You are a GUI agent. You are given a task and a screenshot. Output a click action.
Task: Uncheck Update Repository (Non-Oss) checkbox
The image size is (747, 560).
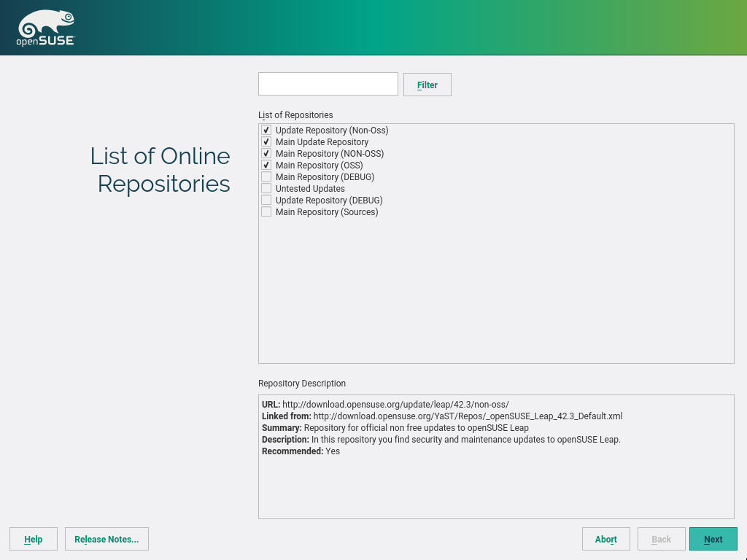point(266,131)
